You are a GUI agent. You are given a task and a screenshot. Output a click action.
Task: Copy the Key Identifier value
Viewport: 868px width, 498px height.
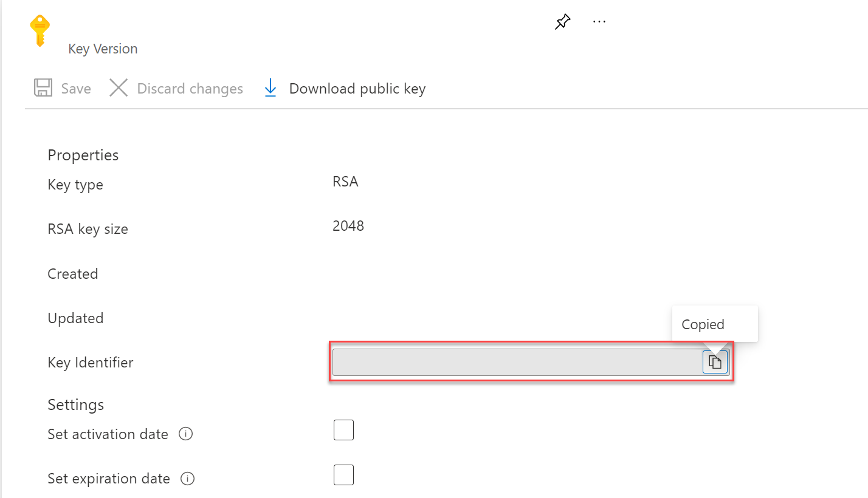(715, 362)
